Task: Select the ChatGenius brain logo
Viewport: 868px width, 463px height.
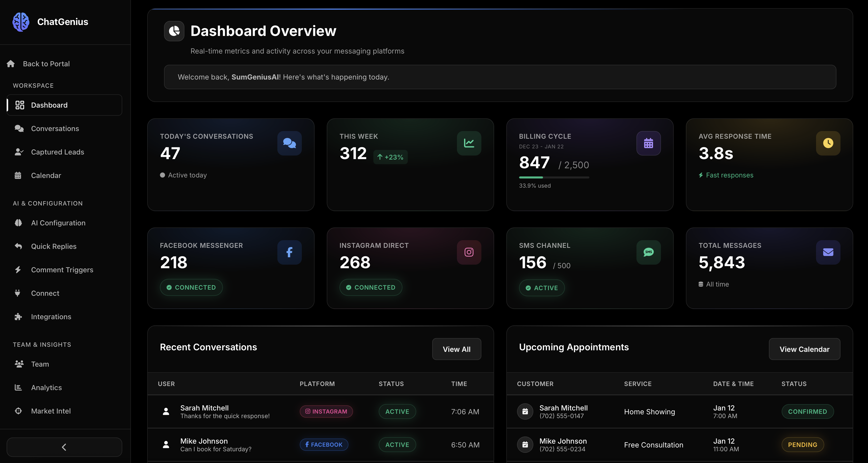Action: [x=21, y=22]
